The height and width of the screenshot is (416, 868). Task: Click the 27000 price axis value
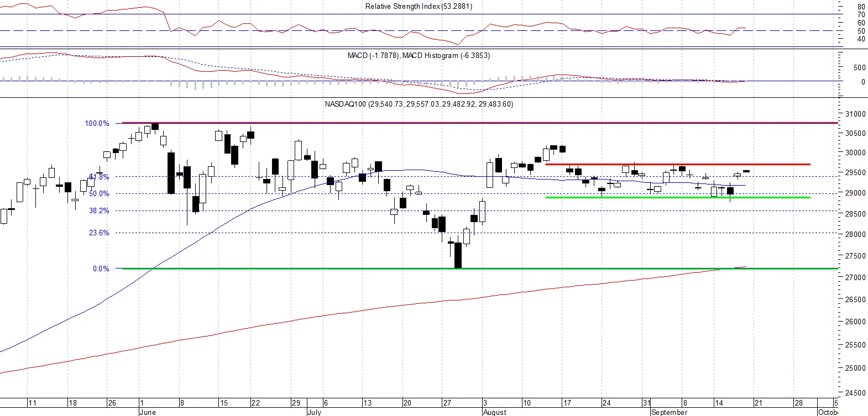[855, 277]
